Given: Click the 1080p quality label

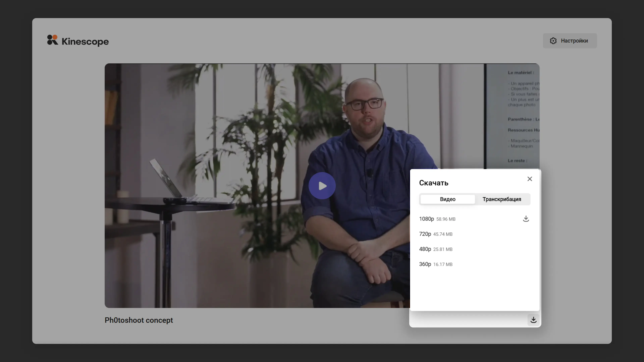Looking at the screenshot, I should 426,219.
